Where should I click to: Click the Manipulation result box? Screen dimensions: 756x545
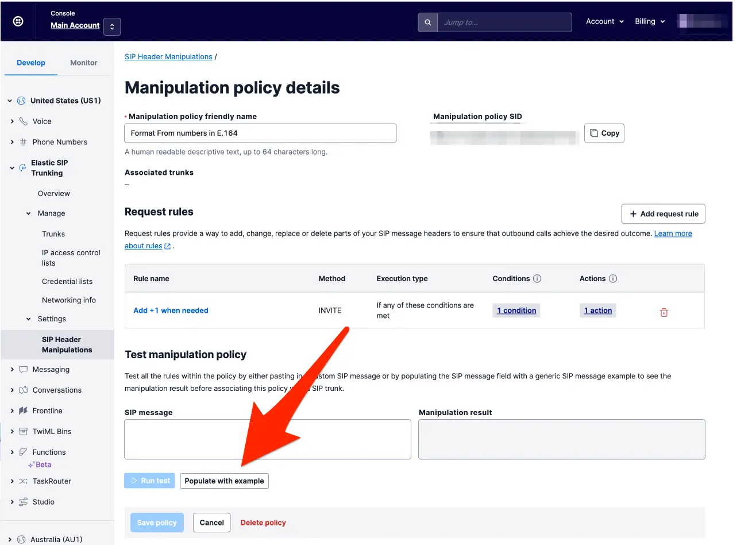[562, 439]
